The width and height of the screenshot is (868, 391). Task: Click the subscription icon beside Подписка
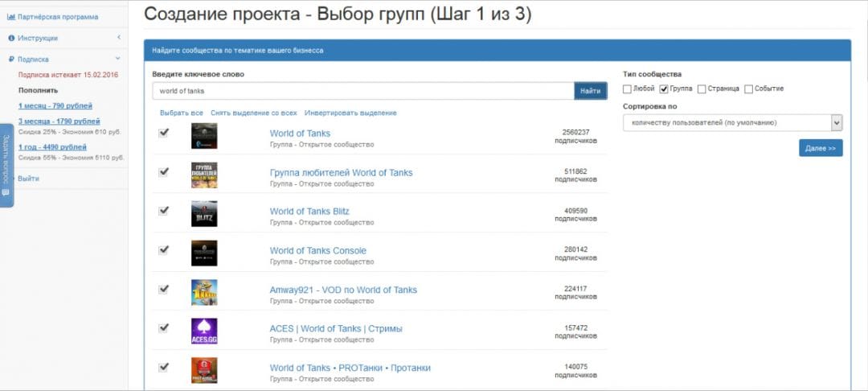pyautogui.click(x=11, y=60)
